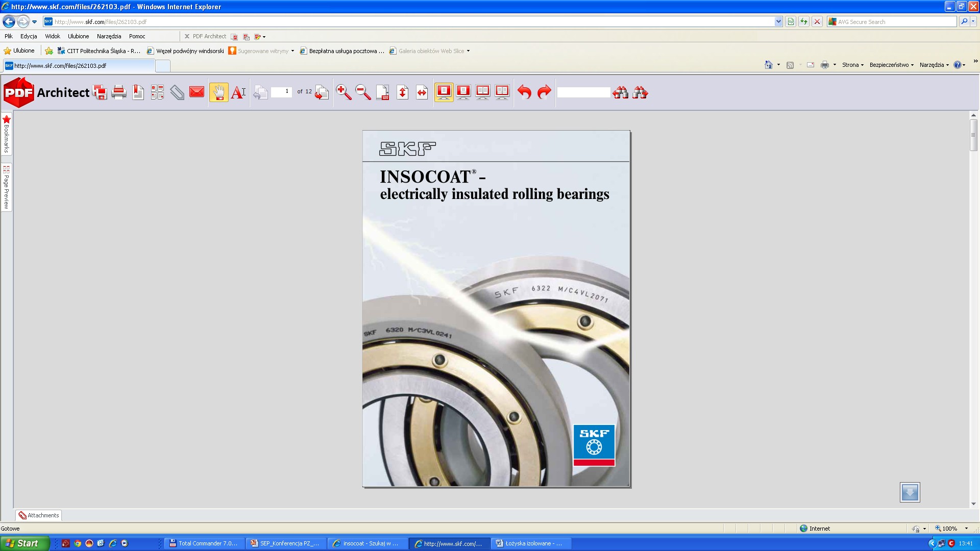Open Węzeł podwójny windsorski favorite link
The image size is (980, 551).
(185, 51)
